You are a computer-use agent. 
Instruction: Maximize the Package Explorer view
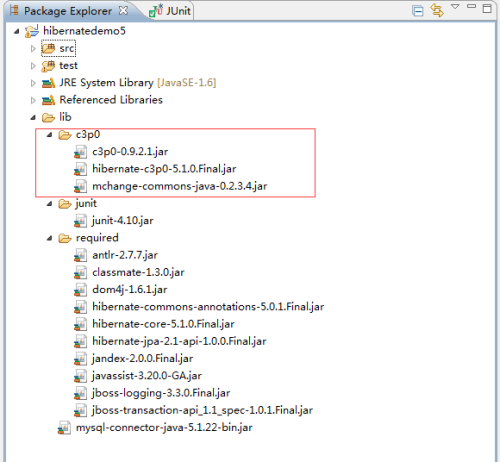487,8
